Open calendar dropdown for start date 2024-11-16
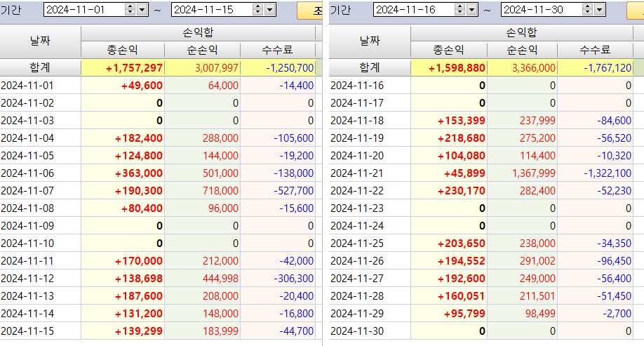Screen dimensions: 644x346 pyautogui.click(x=472, y=9)
